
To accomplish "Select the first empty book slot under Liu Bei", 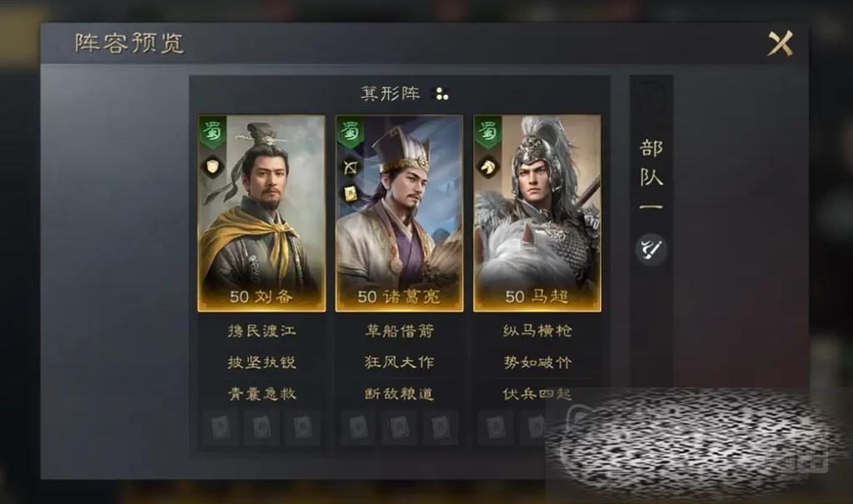I will pos(220,428).
